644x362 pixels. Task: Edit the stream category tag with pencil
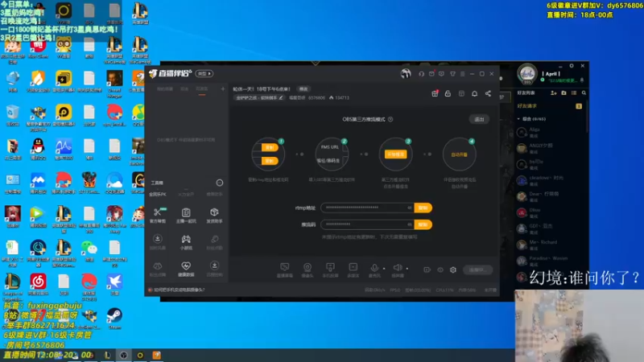pyautogui.click(x=281, y=97)
